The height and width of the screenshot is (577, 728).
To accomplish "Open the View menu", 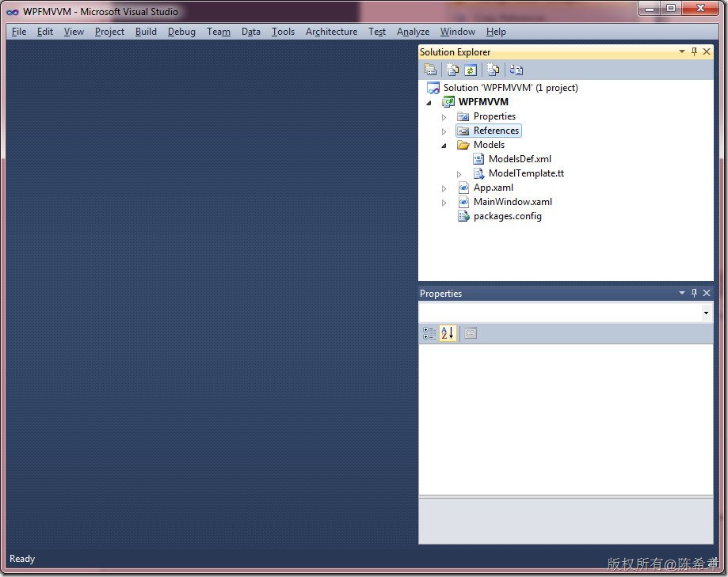I will (74, 32).
